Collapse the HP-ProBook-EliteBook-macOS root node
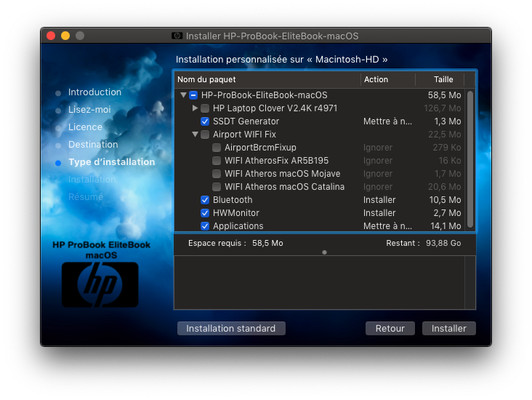The image size is (532, 400). coord(183,95)
